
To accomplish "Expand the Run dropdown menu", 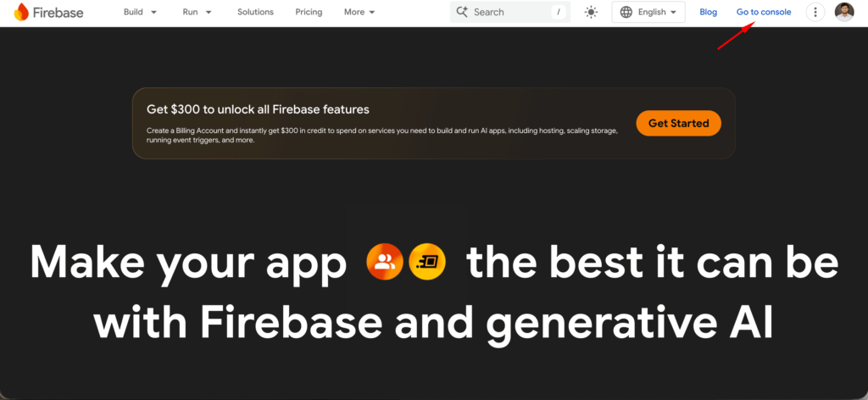I will pos(197,12).
